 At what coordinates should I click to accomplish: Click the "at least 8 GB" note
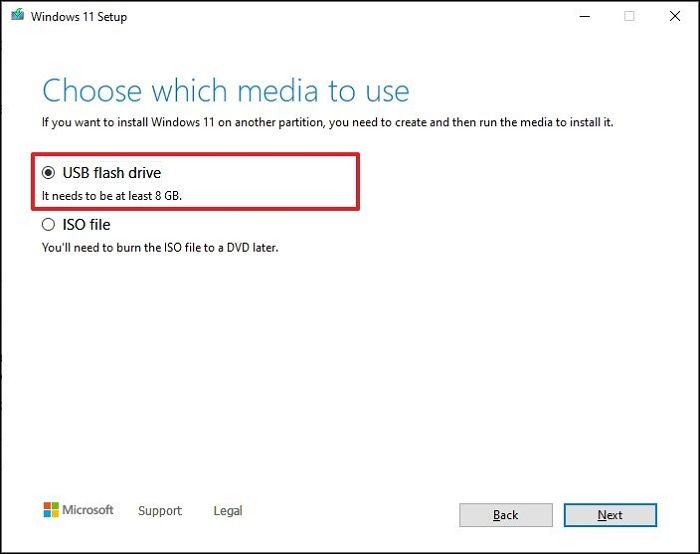[x=112, y=195]
